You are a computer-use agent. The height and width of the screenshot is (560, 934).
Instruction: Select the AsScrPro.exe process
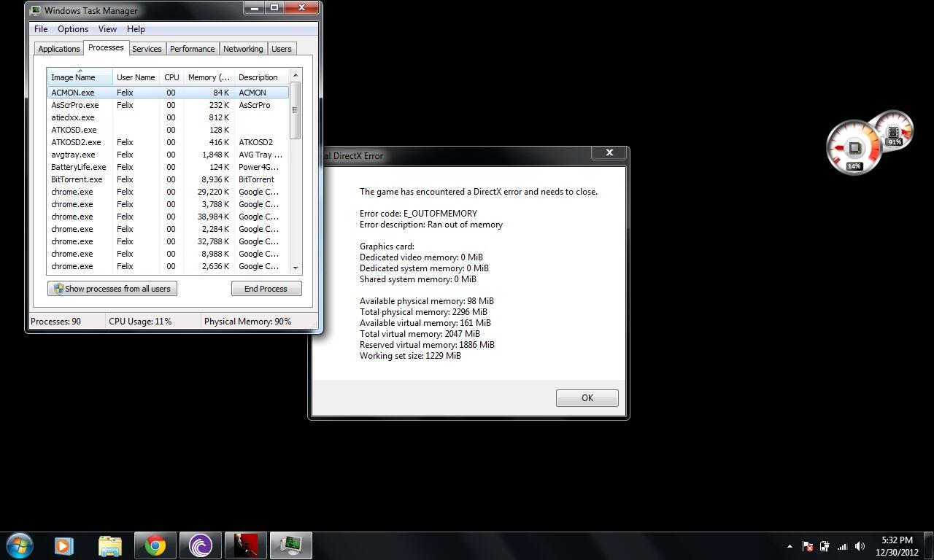[x=168, y=105]
